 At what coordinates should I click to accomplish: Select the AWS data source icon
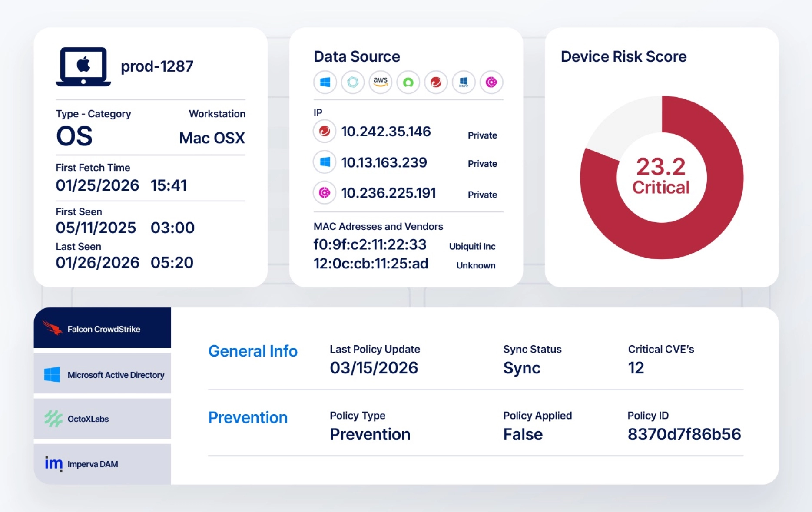pyautogui.click(x=381, y=82)
